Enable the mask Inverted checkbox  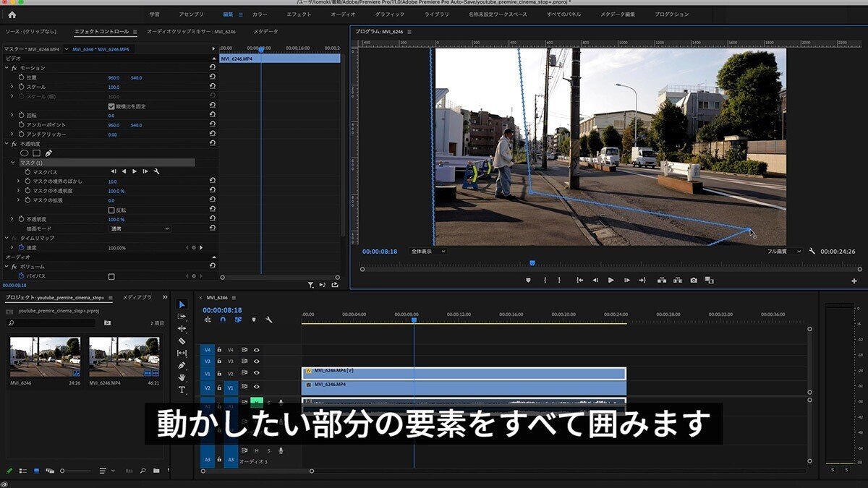click(x=111, y=210)
